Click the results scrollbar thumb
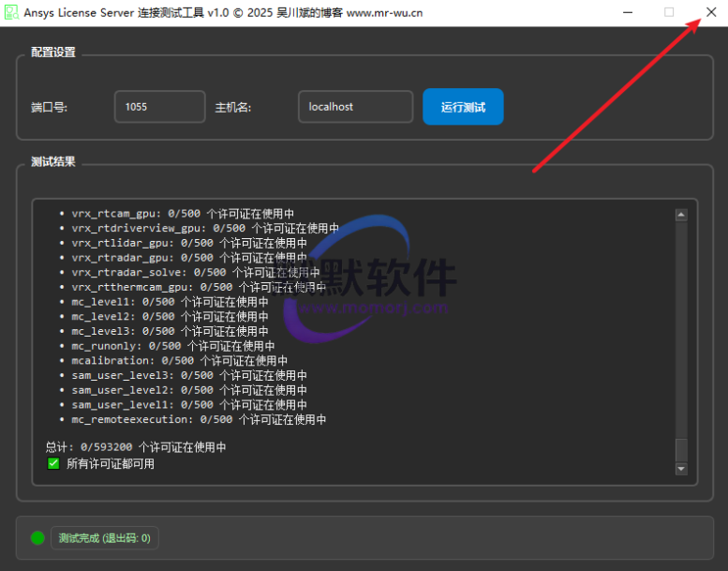Image resolution: width=728 pixels, height=571 pixels. pos(681,450)
